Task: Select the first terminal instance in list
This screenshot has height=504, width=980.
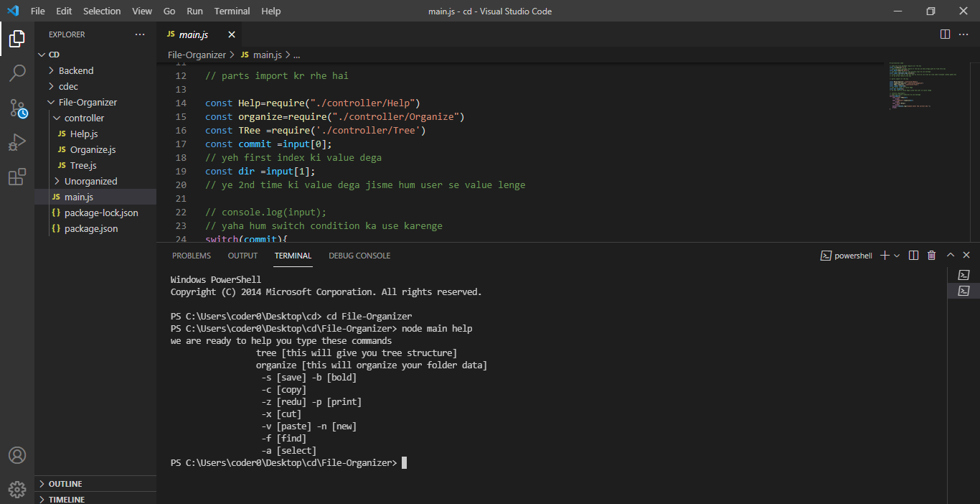Action: 963,275
